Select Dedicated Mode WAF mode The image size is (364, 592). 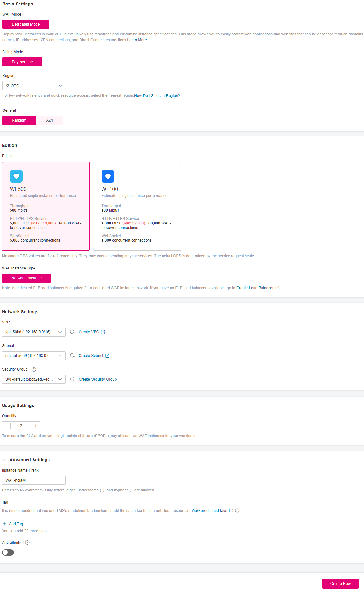26,24
